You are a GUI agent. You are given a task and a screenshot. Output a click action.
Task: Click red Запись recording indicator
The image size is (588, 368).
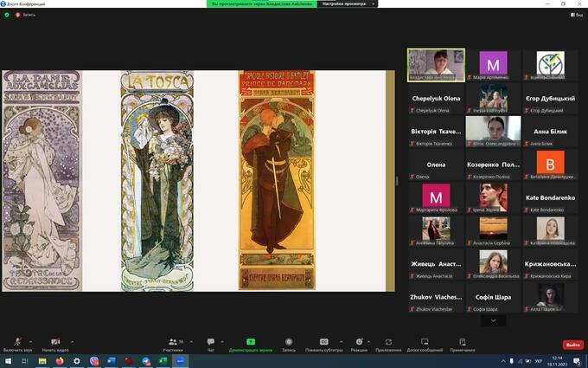25,15
